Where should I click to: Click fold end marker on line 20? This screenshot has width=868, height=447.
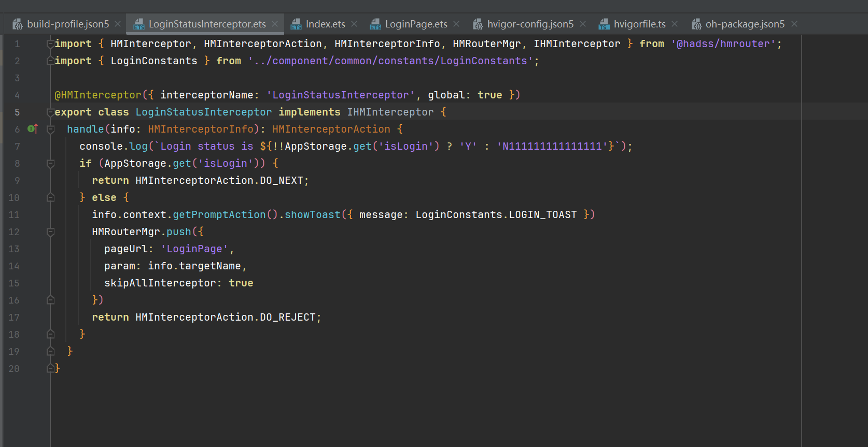click(x=50, y=368)
